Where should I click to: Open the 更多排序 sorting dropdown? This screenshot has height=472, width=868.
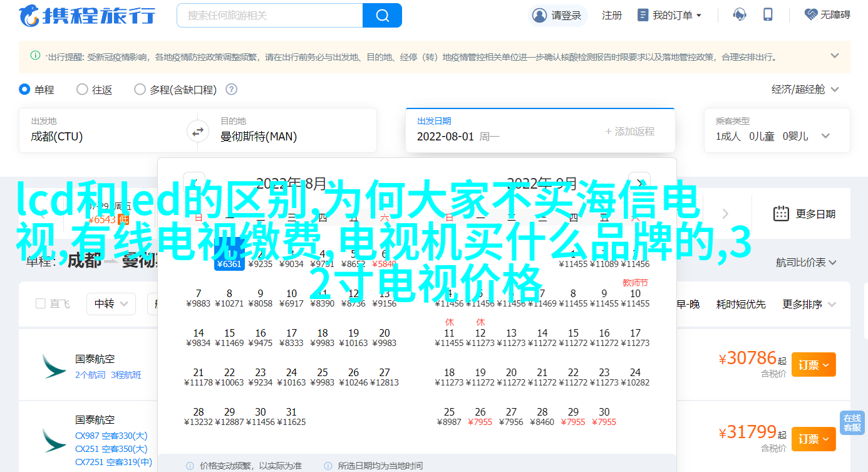(x=810, y=304)
